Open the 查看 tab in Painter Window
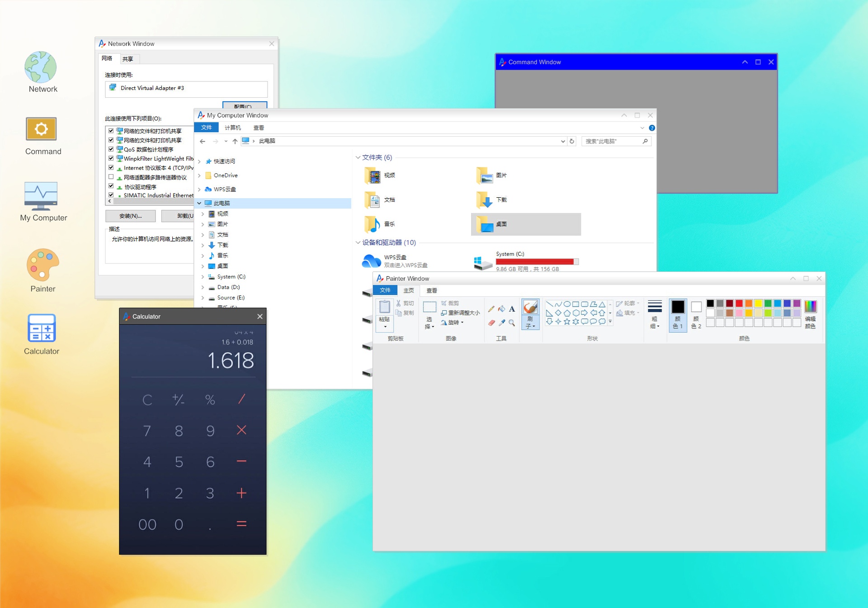The image size is (868, 608). [432, 290]
